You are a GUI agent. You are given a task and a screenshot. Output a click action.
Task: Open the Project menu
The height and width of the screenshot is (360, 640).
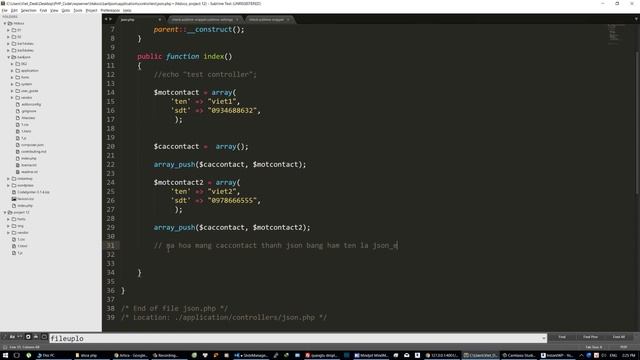click(91, 10)
